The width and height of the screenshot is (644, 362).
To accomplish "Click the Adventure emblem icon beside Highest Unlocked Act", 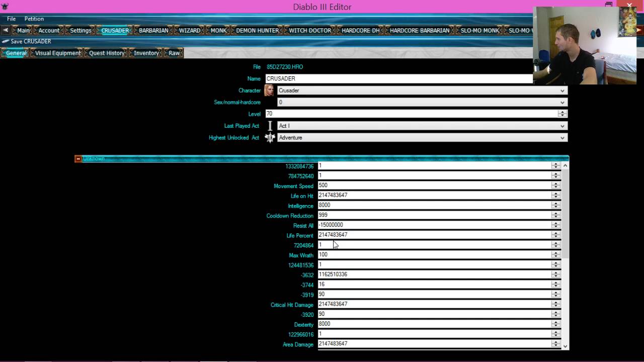I will [x=270, y=138].
